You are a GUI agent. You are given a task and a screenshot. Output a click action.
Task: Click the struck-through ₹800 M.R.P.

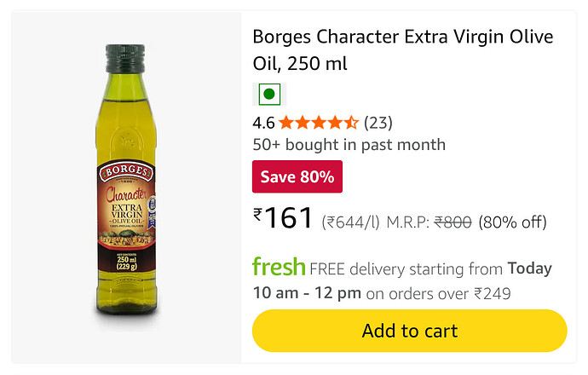pyautogui.click(x=453, y=222)
